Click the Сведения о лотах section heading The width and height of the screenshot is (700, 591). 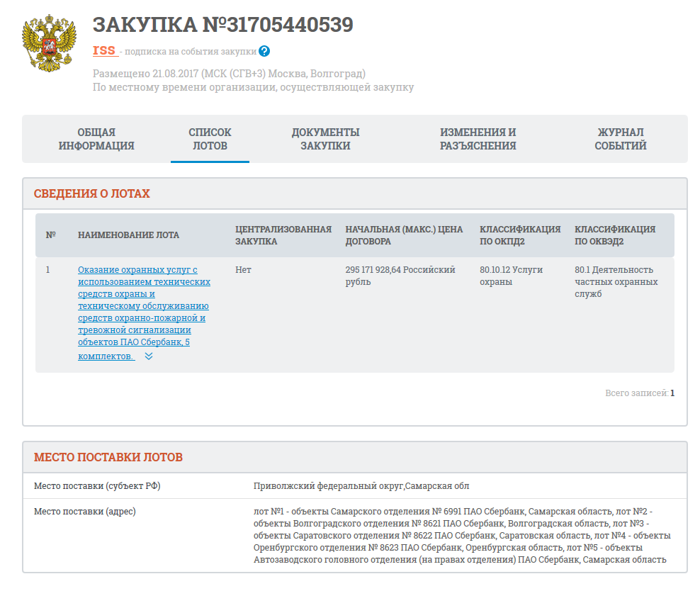92,193
